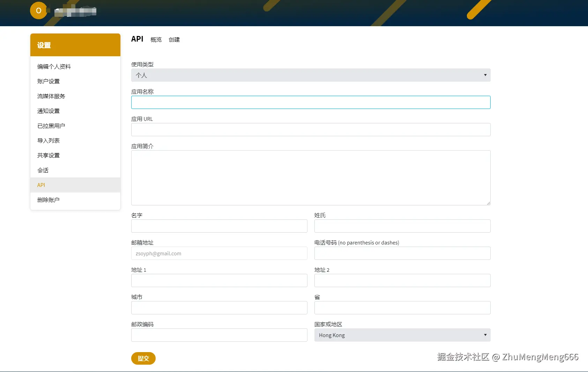This screenshot has width=588, height=372.
Task: Open the 国家或地区 Hong Kong dropdown
Action: click(x=402, y=335)
